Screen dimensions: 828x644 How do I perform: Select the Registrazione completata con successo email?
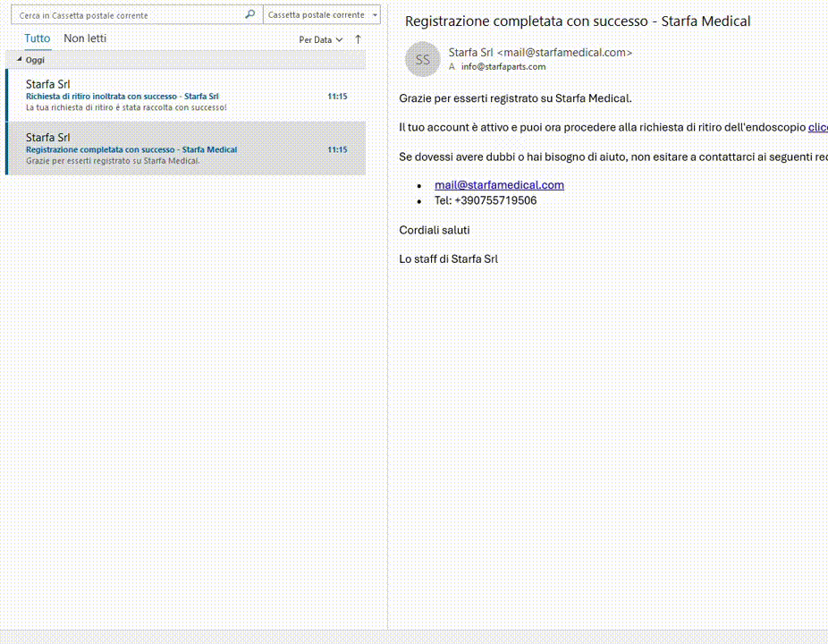tap(186, 148)
